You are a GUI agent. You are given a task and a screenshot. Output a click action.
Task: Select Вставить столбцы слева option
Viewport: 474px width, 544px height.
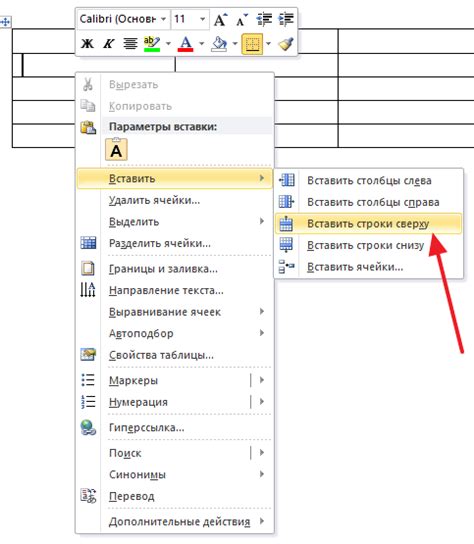click(x=368, y=180)
